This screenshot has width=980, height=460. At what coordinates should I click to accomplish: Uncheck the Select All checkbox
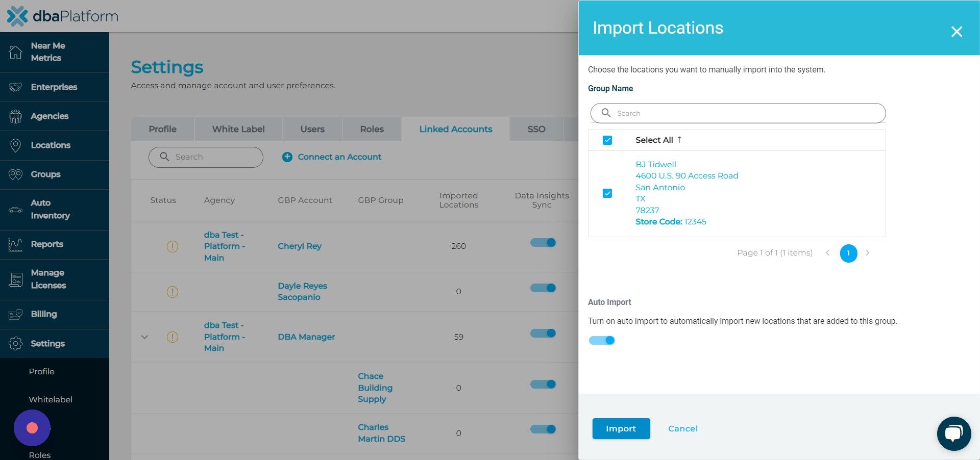tap(607, 140)
